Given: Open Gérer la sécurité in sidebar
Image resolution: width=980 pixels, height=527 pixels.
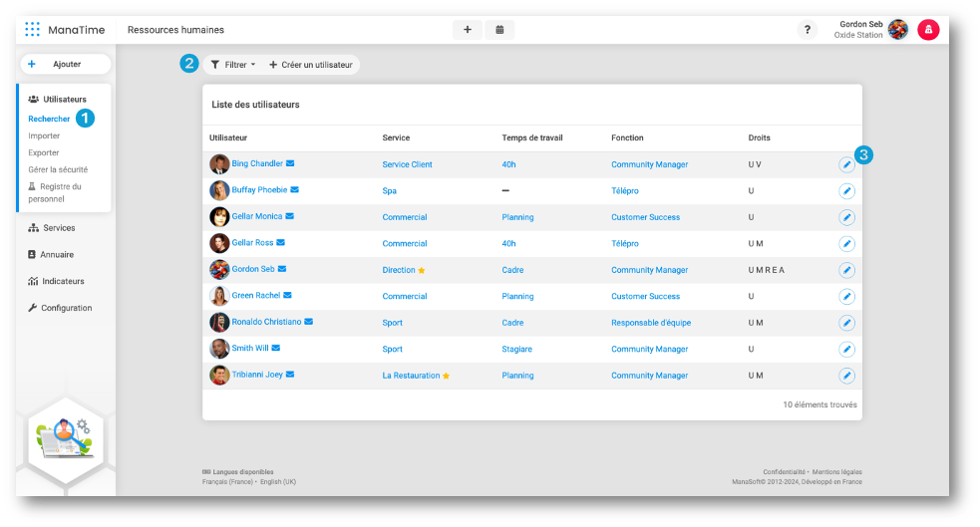Looking at the screenshot, I should [x=58, y=169].
